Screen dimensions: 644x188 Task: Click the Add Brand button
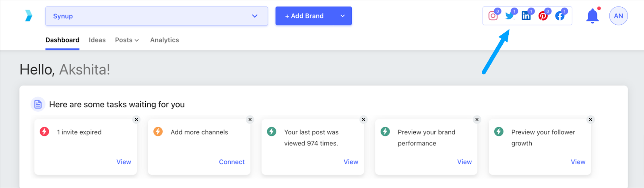coord(304,16)
